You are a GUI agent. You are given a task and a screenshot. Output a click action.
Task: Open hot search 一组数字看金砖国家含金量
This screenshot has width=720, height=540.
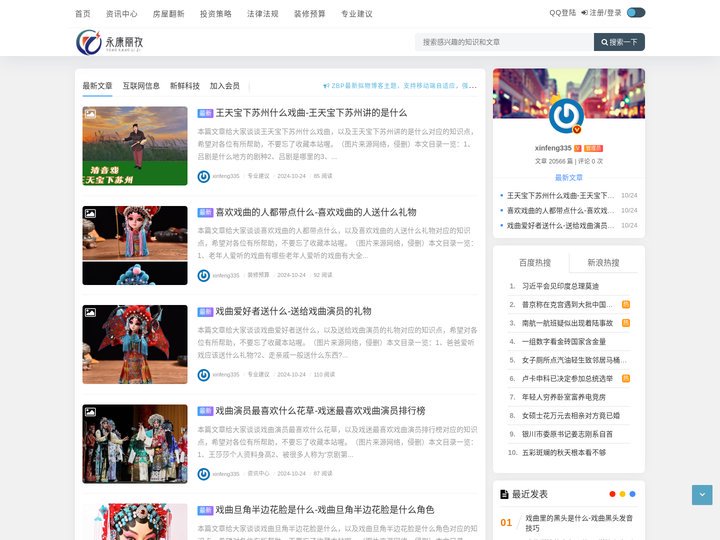point(564,342)
